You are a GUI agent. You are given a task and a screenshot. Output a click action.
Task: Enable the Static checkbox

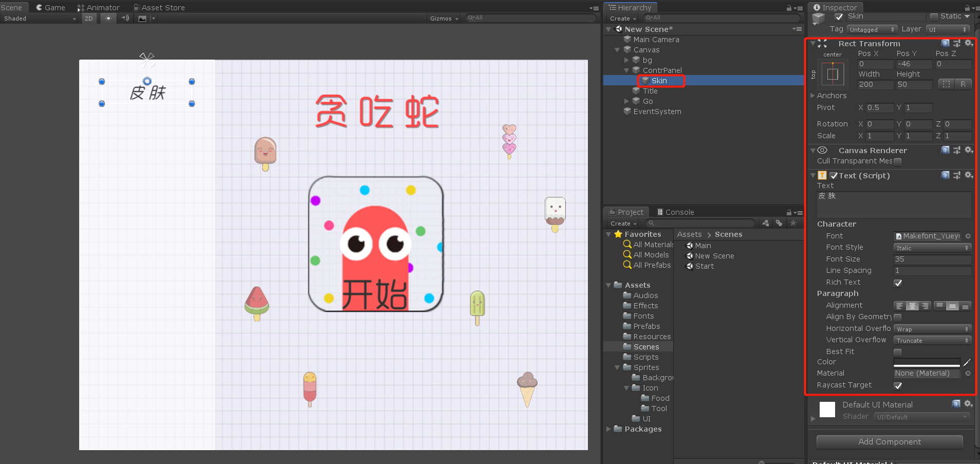tap(934, 16)
